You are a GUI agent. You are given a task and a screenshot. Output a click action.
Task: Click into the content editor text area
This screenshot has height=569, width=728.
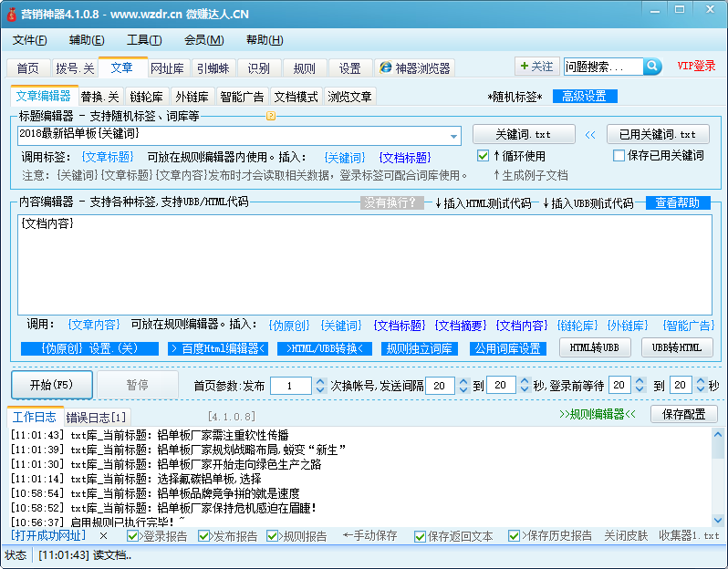[x=365, y=264]
